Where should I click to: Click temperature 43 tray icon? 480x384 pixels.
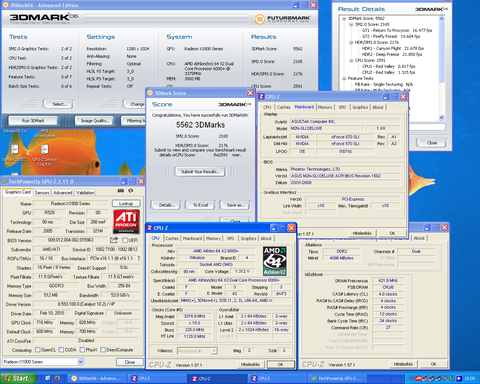(x=411, y=378)
